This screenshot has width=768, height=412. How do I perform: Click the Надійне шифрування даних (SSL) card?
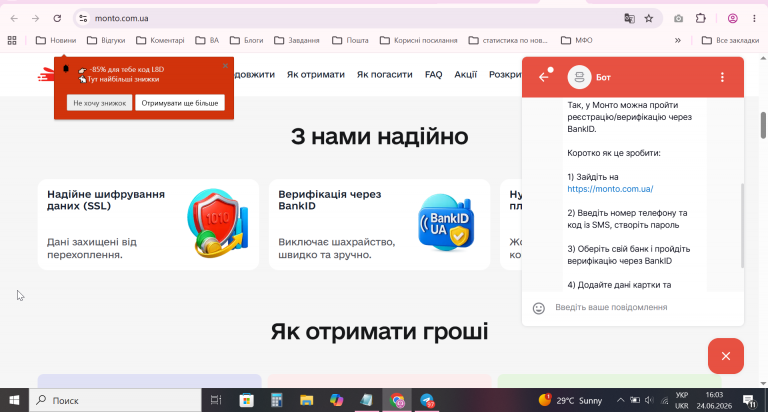pyautogui.click(x=148, y=224)
